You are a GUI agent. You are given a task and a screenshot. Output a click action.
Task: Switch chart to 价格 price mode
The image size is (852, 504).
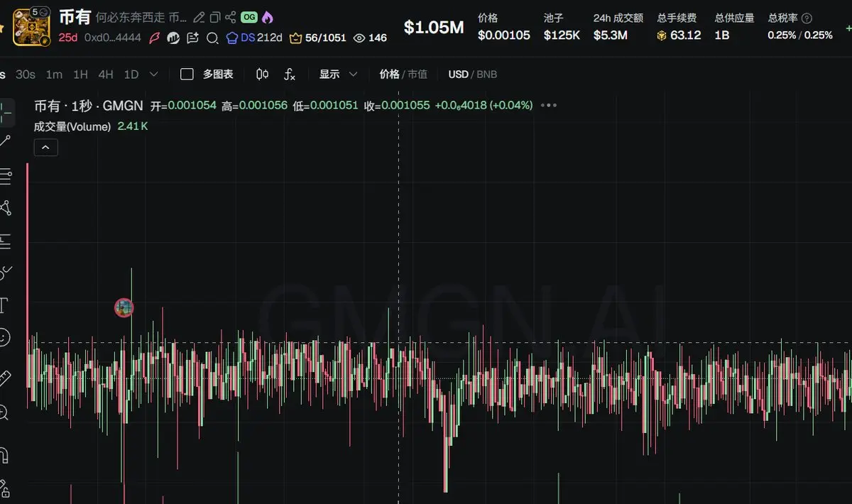click(389, 74)
